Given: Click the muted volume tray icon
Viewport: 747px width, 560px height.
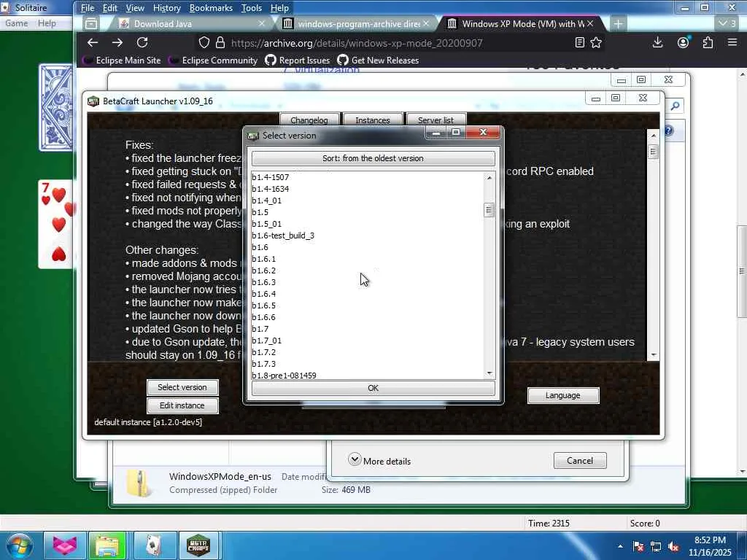Looking at the screenshot, I should pos(673,547).
